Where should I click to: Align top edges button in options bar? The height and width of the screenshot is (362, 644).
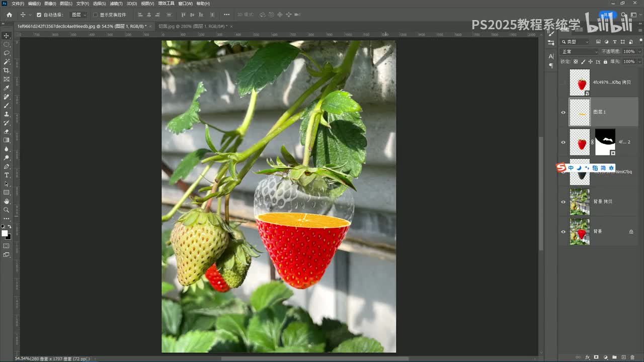point(183,15)
